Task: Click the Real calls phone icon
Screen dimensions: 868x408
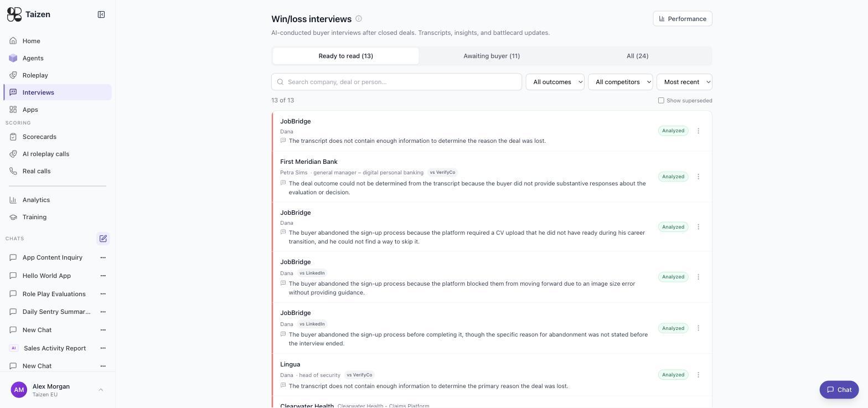Action: 13,171
